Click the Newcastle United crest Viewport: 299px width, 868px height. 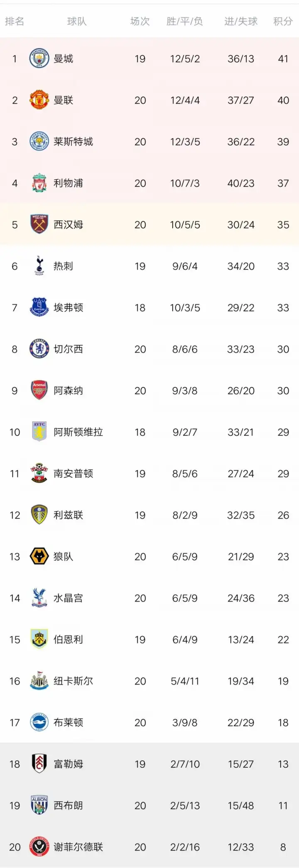coord(39,681)
